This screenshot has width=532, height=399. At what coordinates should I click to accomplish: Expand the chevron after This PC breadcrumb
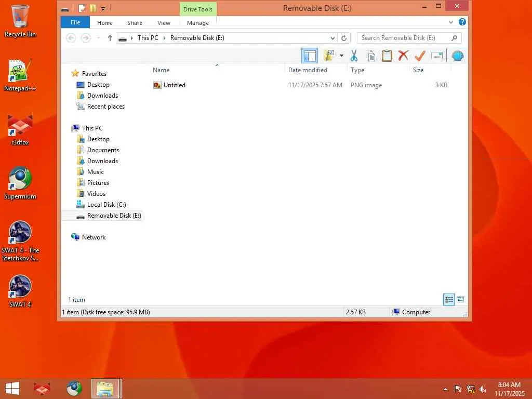(x=164, y=38)
